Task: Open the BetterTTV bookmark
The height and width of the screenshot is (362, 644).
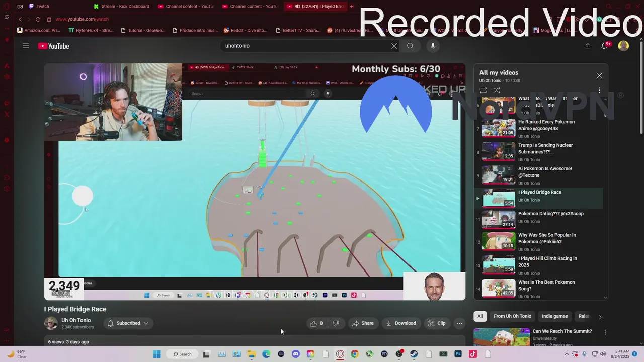Action: [298, 30]
